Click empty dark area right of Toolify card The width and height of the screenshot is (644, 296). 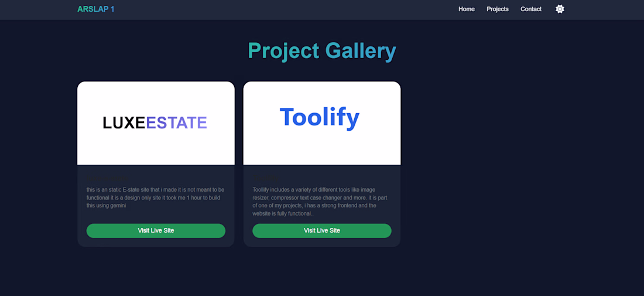tap(515, 164)
